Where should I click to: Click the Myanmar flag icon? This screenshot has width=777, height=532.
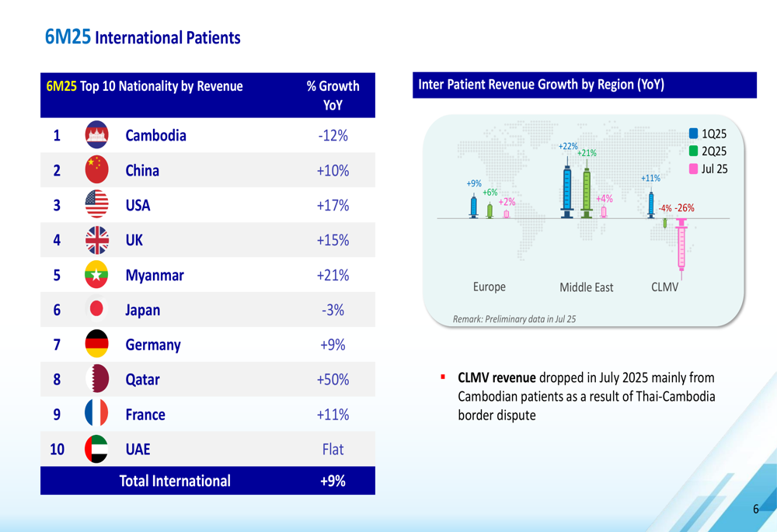96,274
